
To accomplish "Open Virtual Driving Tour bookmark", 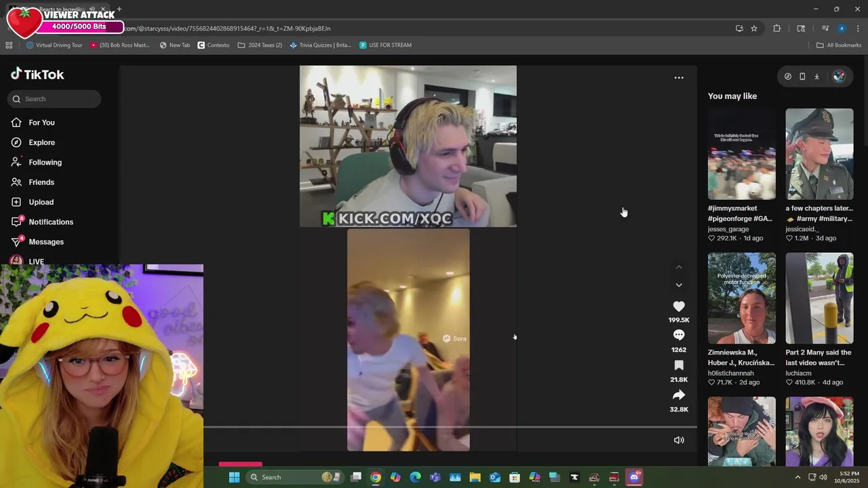I will click(x=54, y=45).
